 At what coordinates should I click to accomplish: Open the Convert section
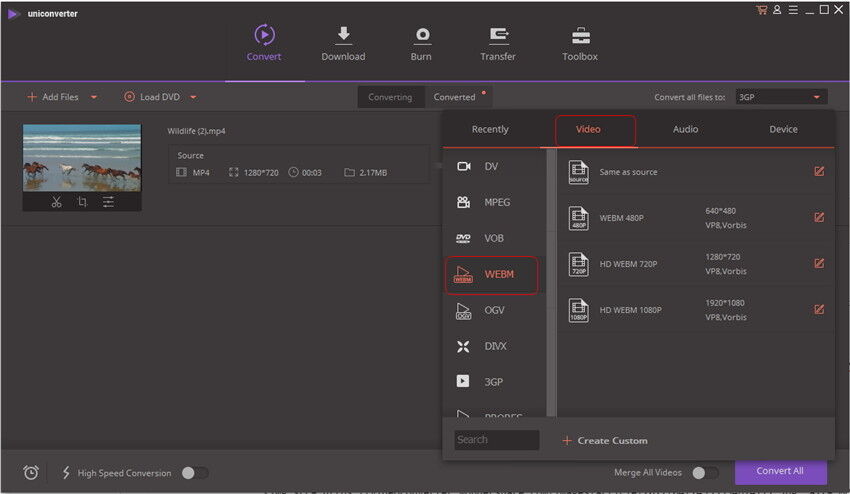click(x=264, y=43)
